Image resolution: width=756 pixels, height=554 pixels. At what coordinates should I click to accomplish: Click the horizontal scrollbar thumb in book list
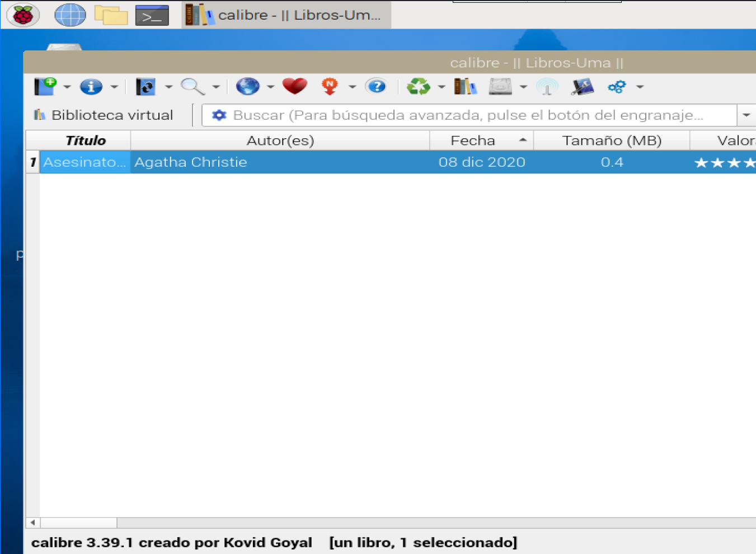tap(78, 523)
